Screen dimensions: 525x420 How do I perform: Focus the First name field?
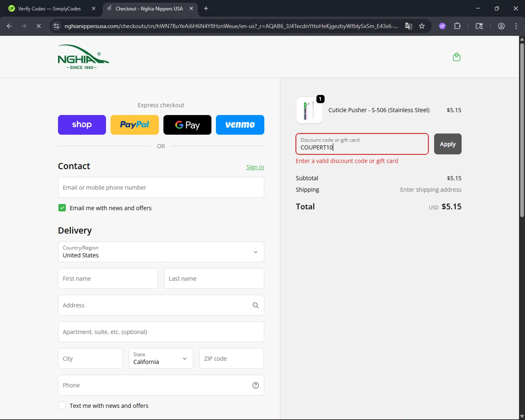pyautogui.click(x=108, y=279)
